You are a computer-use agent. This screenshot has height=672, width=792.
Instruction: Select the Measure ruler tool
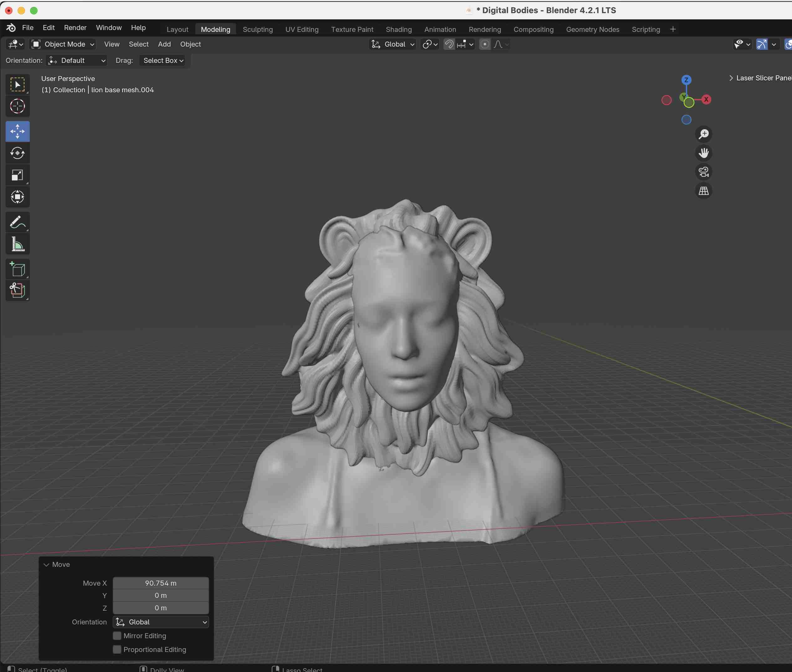18,244
